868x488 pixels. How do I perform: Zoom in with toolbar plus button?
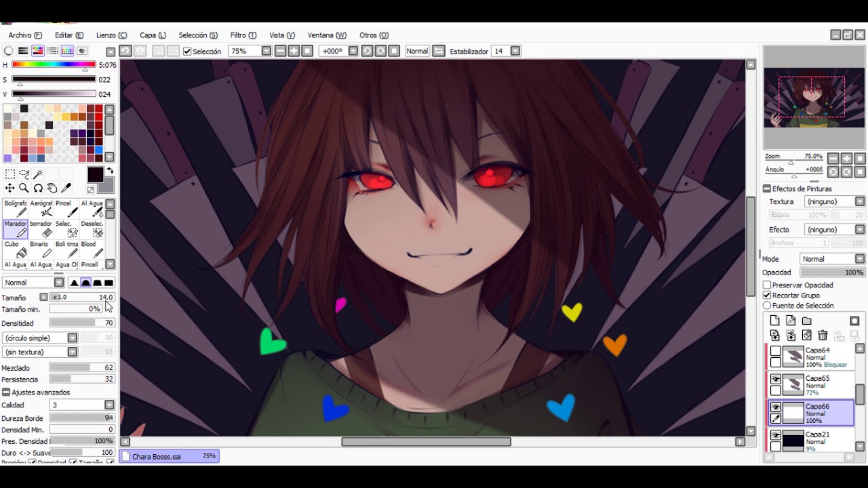[294, 51]
